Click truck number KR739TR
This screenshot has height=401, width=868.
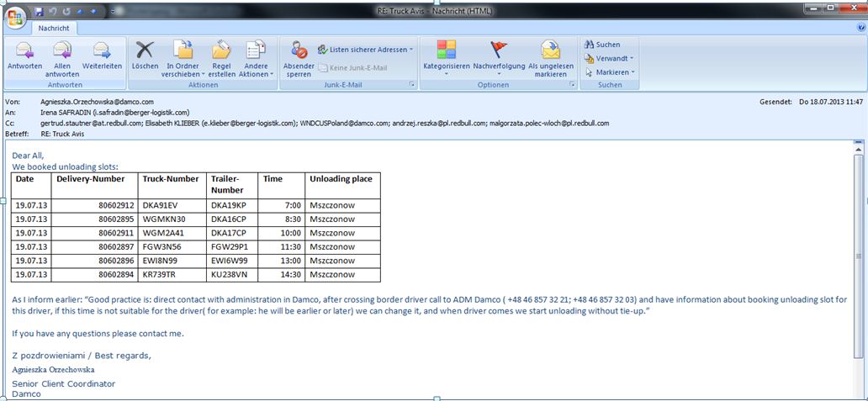(x=161, y=274)
